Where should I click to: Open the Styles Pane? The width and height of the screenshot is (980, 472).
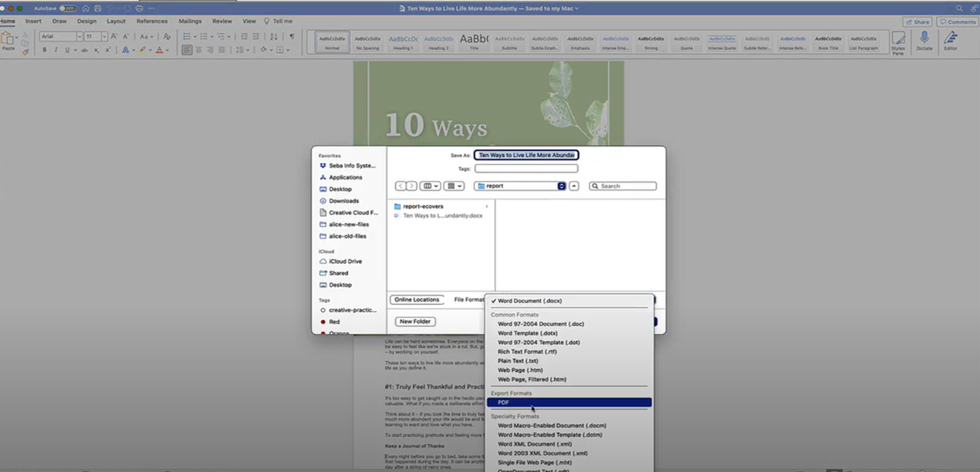coord(898,43)
